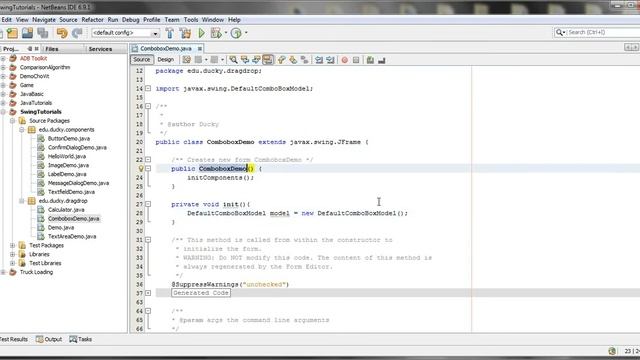Toggle the Highlight Search icon
This screenshot has width=640, height=360.
click(x=268, y=60)
